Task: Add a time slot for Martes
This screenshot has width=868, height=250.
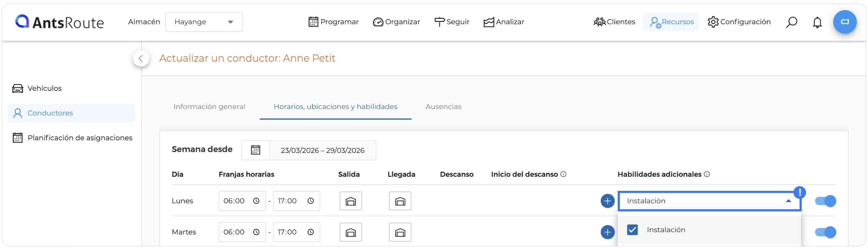Action: coord(608,232)
